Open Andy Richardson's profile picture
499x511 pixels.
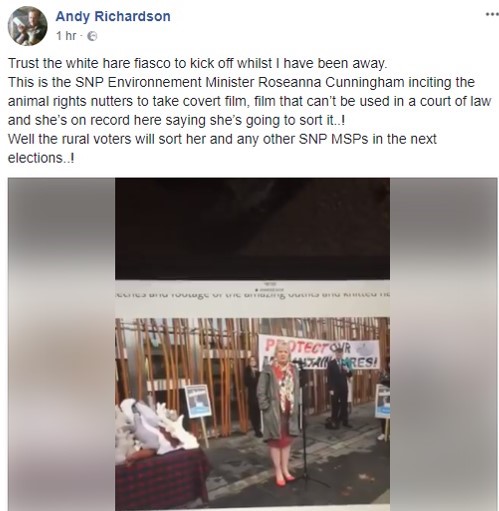pos(27,25)
